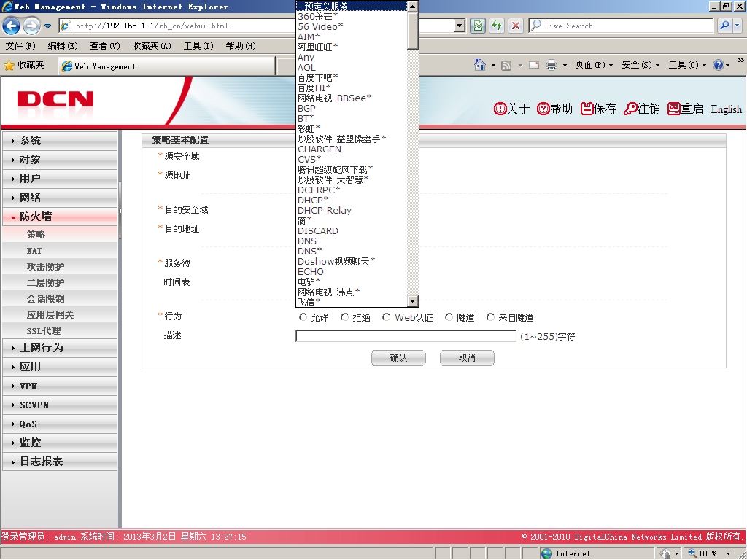Click the 取消 button
The height and width of the screenshot is (560, 747).
467,357
